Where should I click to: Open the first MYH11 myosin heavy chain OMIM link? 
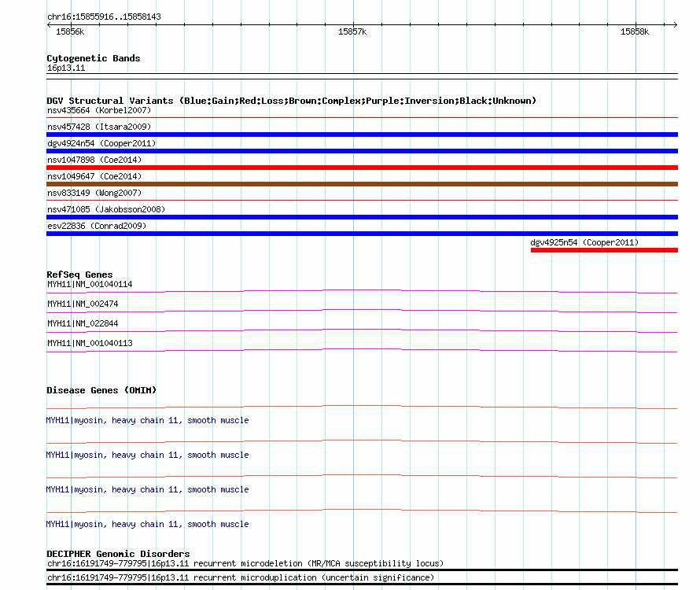point(147,421)
